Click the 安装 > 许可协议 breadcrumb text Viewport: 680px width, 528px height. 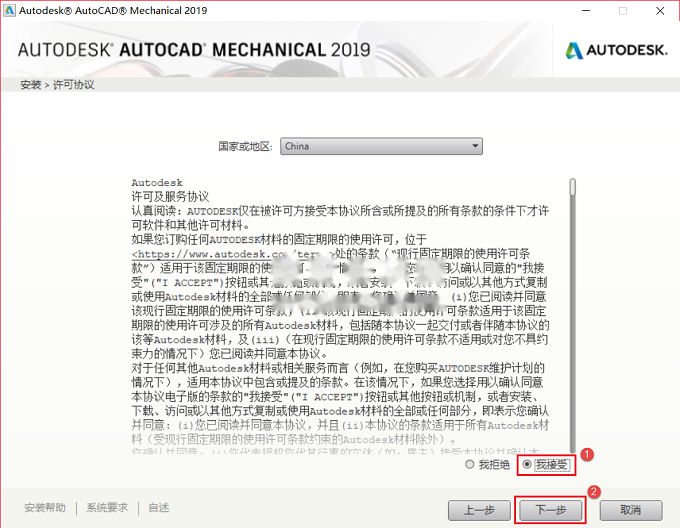tap(57, 85)
